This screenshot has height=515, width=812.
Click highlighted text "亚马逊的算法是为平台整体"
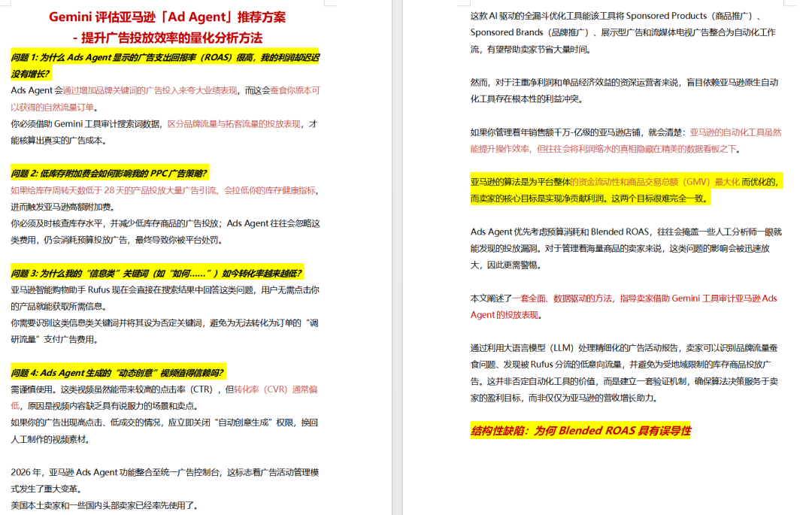[520, 182]
